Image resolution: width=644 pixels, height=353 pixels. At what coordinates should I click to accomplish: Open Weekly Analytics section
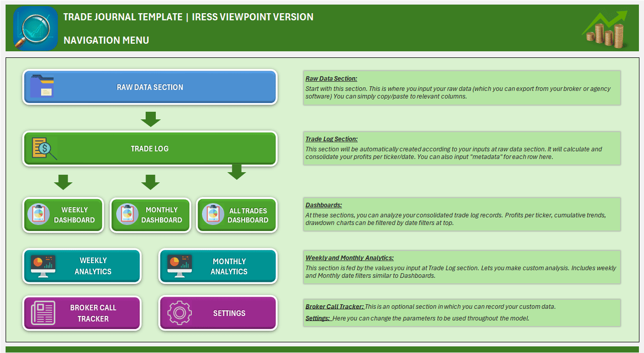(82, 266)
